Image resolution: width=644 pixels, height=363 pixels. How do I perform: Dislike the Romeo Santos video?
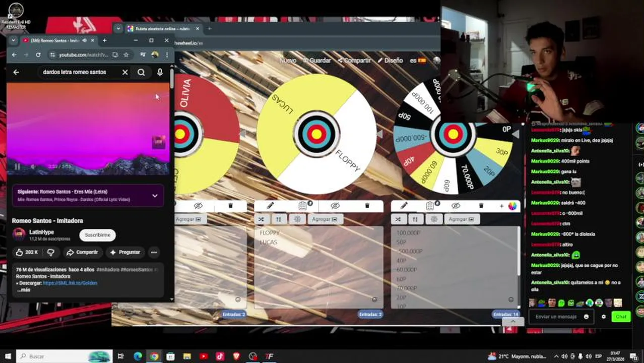point(51,252)
